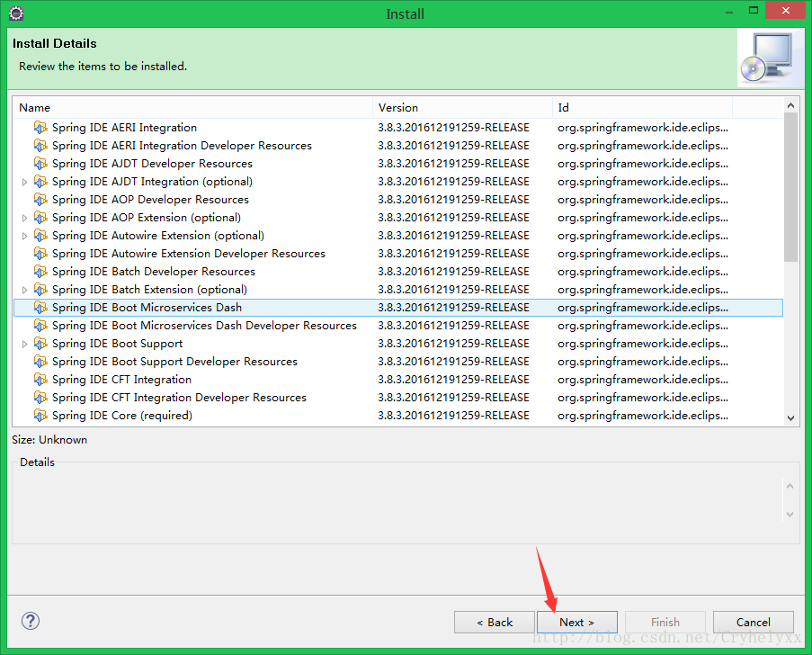
Task: Click icon beside Autowire Extension Developer Resources
Action: click(40, 254)
